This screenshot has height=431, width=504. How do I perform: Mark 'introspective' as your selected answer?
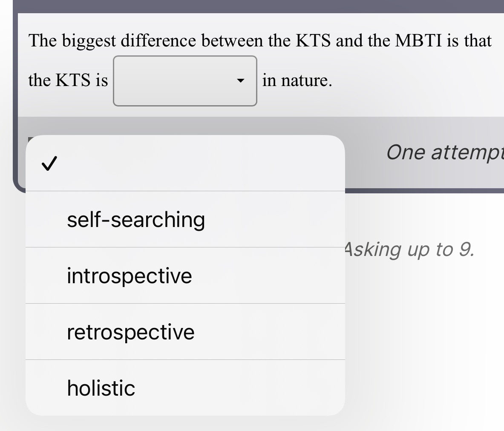[129, 276]
